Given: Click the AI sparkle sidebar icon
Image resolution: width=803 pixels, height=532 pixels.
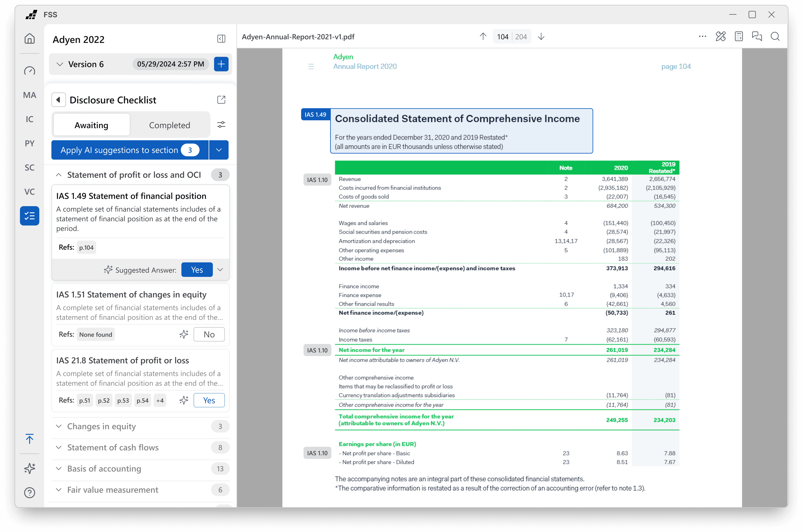Looking at the screenshot, I should click(29, 468).
